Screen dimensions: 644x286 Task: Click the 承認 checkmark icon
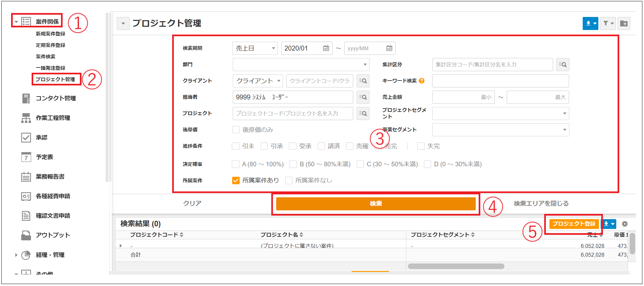click(26, 138)
